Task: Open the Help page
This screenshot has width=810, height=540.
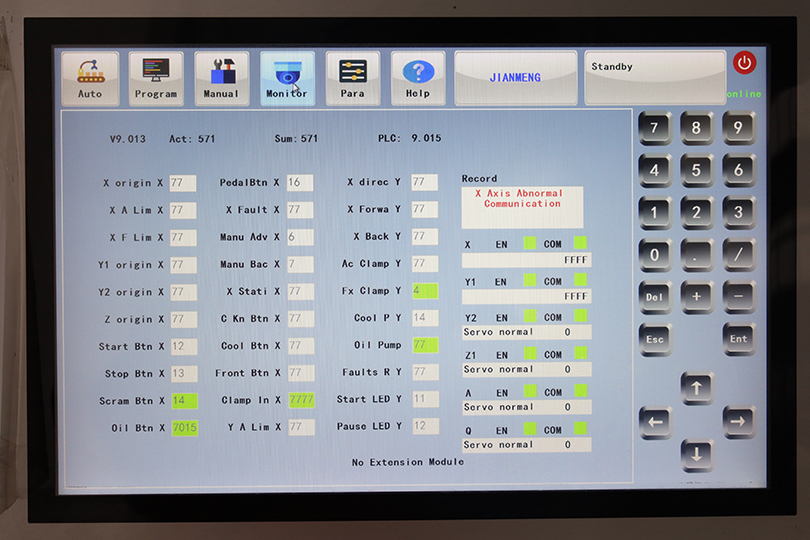Action: 418,78
